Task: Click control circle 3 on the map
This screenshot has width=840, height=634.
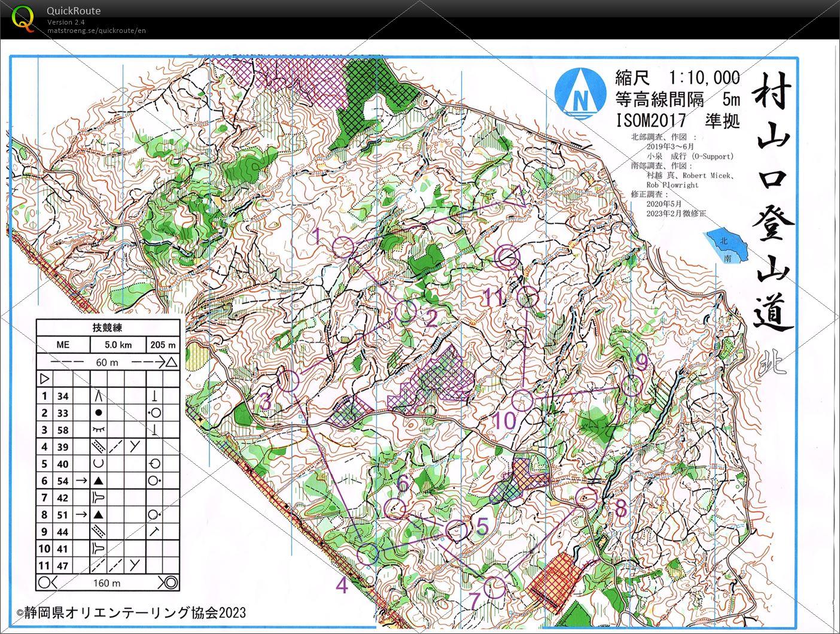Action: 288,380
